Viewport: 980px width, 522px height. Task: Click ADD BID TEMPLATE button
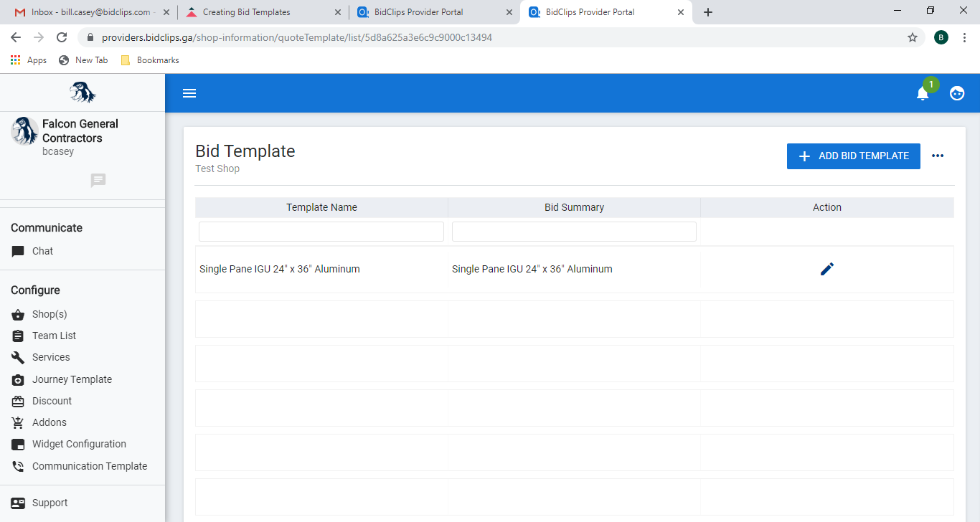(x=854, y=156)
